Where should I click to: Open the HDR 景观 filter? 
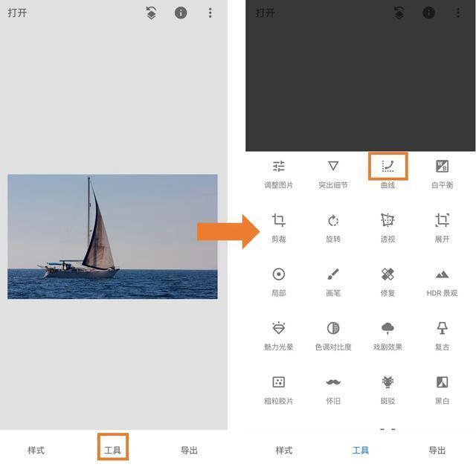click(x=442, y=282)
